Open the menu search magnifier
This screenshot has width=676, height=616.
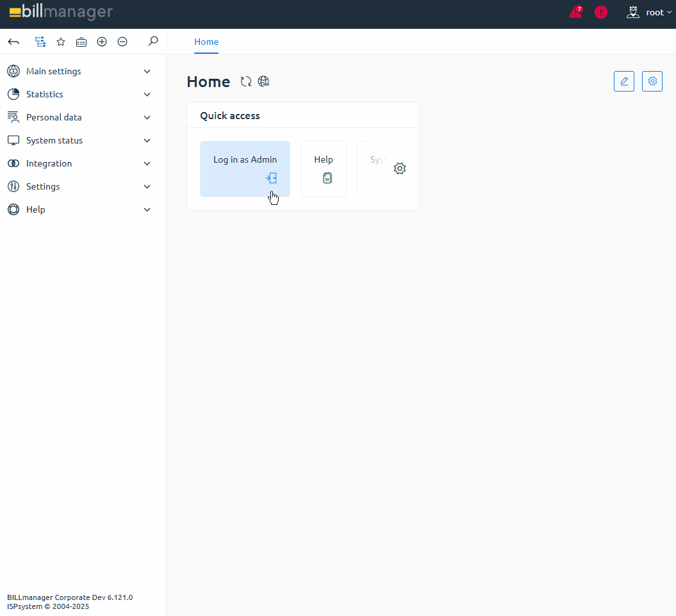tap(153, 42)
